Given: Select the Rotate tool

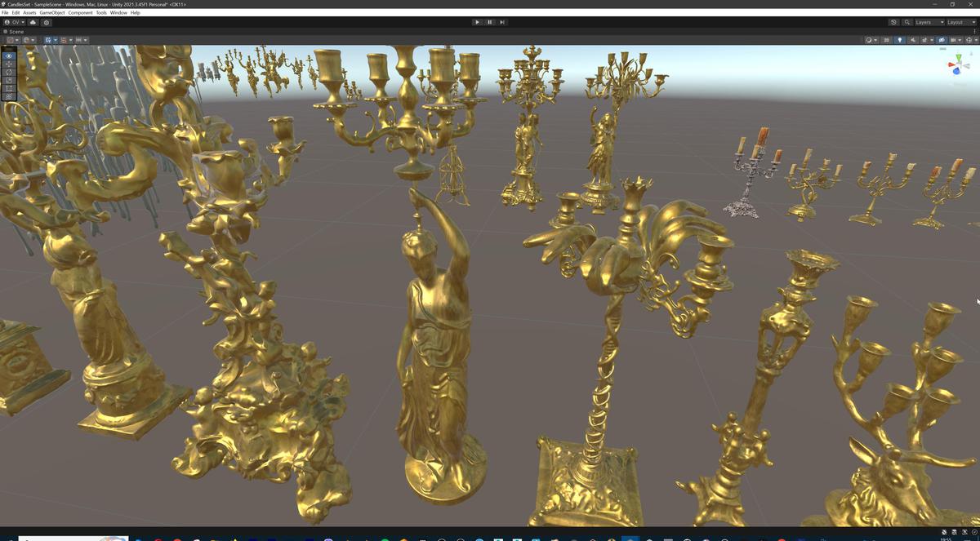Looking at the screenshot, I should (x=7, y=72).
